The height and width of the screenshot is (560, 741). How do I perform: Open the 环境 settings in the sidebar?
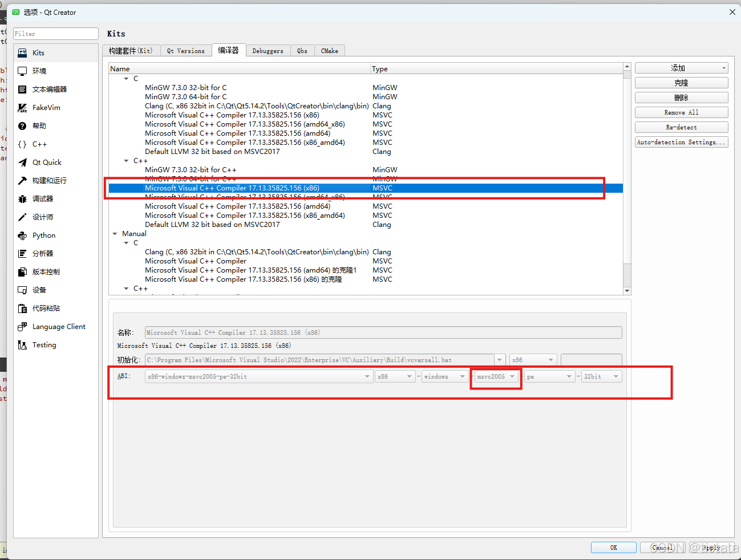click(40, 71)
